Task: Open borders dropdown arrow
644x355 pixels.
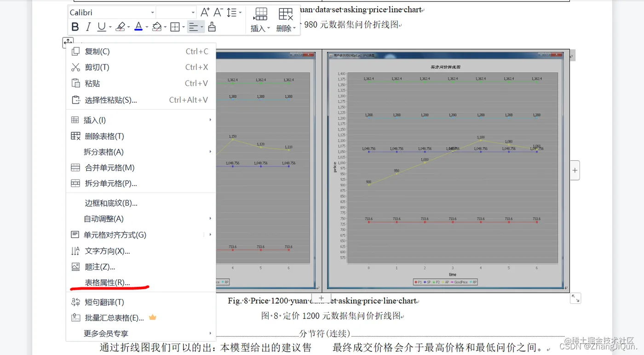Action: (183, 27)
